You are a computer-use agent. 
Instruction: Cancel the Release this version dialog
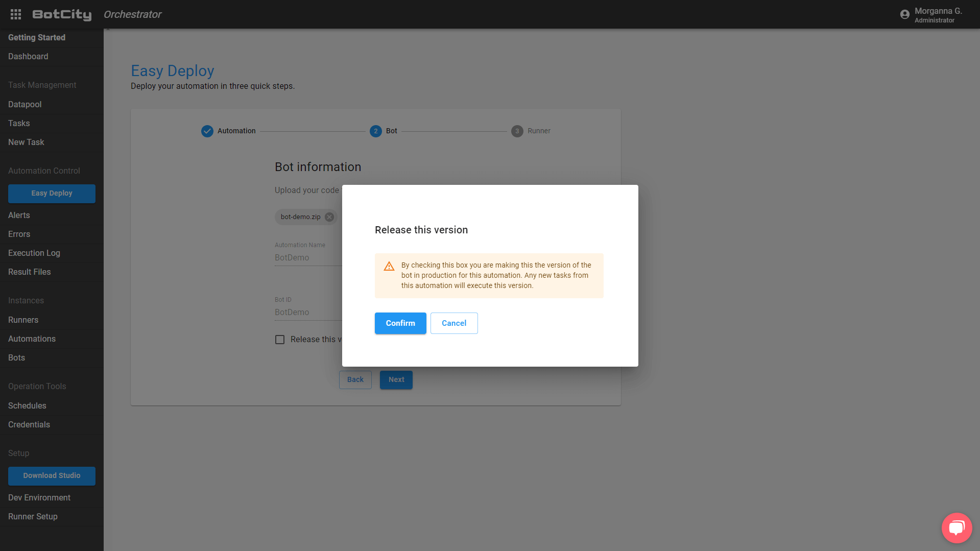453,323
